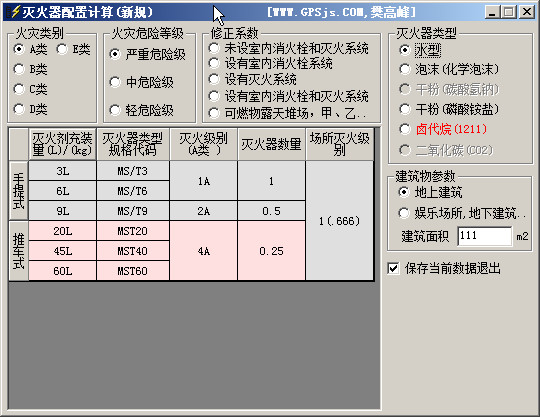Click the 灭火级别 column header

(x=204, y=144)
